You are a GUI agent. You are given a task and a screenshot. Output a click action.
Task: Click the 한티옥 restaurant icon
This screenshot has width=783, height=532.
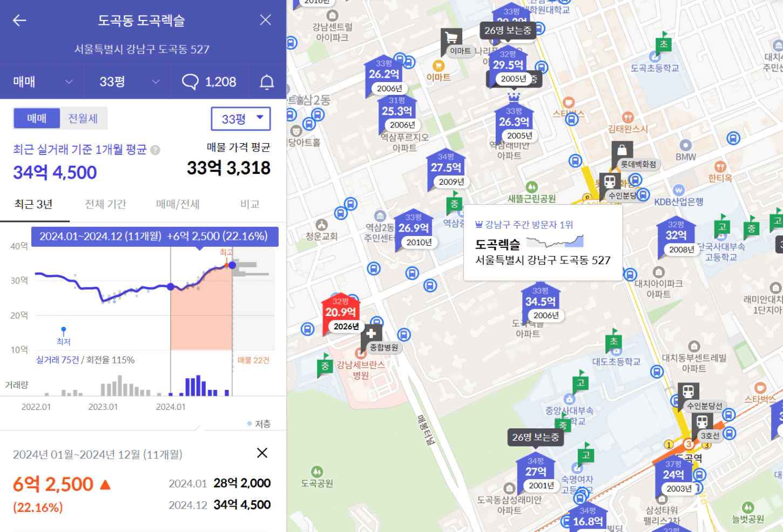(x=720, y=166)
